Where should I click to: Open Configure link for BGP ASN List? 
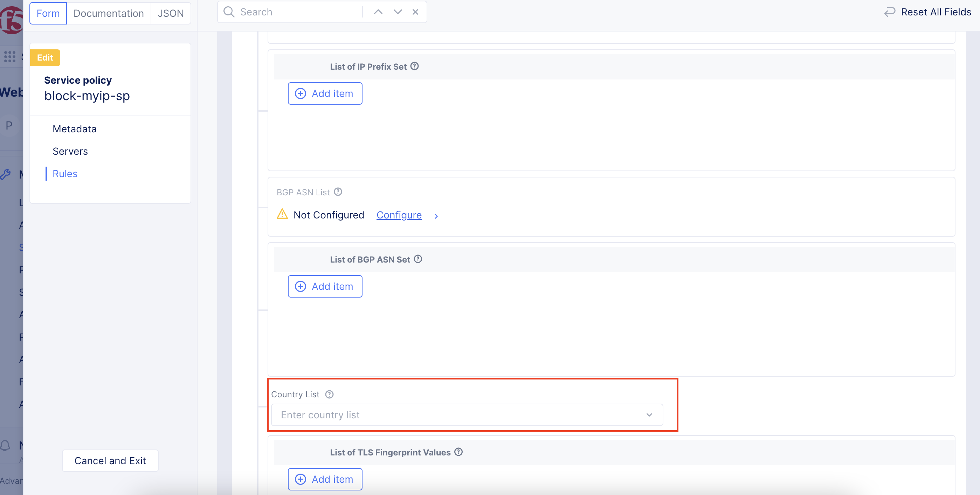[399, 215]
